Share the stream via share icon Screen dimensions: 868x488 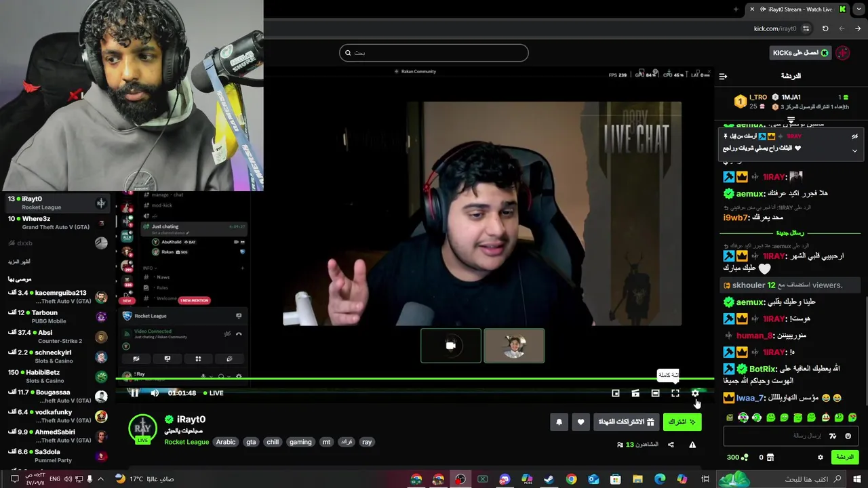[x=671, y=445]
